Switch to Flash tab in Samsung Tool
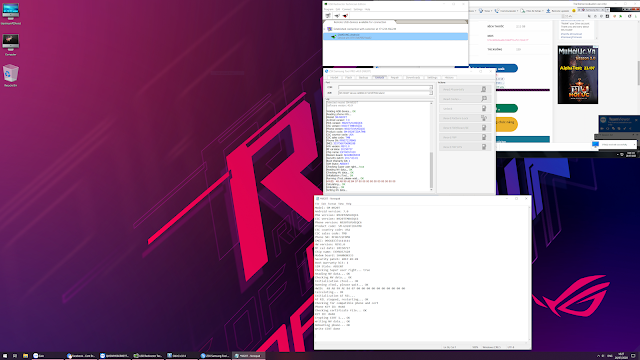The width and height of the screenshot is (640, 360). (x=349, y=78)
